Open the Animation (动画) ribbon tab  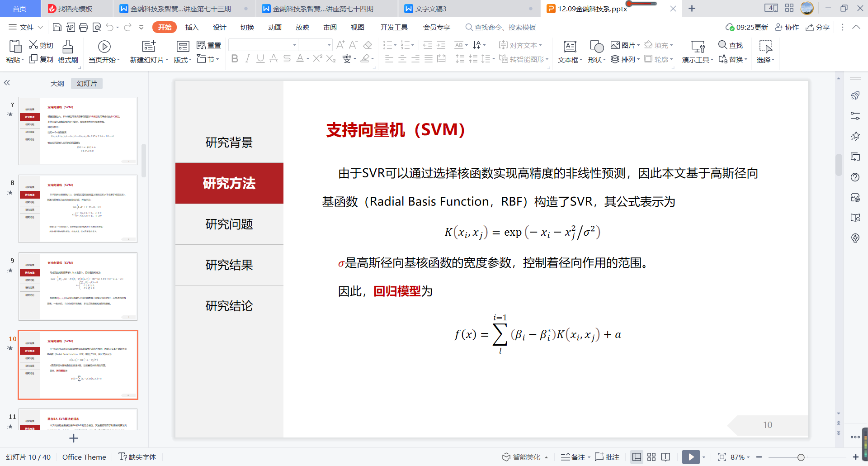click(274, 28)
